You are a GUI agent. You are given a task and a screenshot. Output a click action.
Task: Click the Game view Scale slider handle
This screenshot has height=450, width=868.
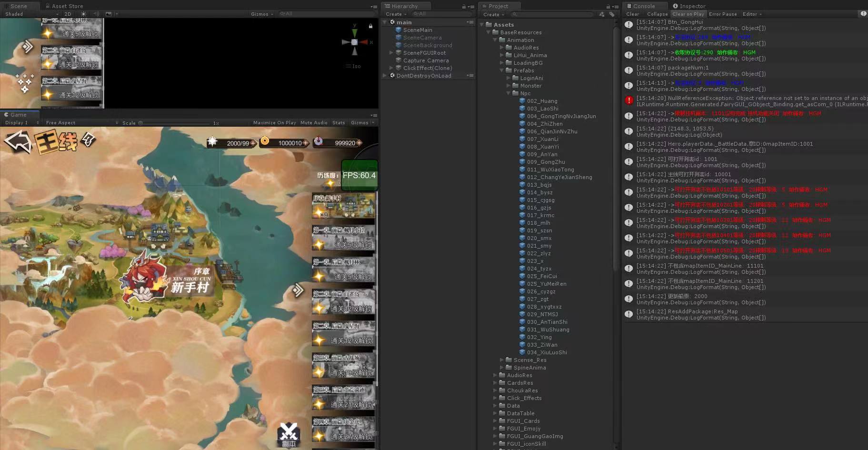[x=140, y=123]
